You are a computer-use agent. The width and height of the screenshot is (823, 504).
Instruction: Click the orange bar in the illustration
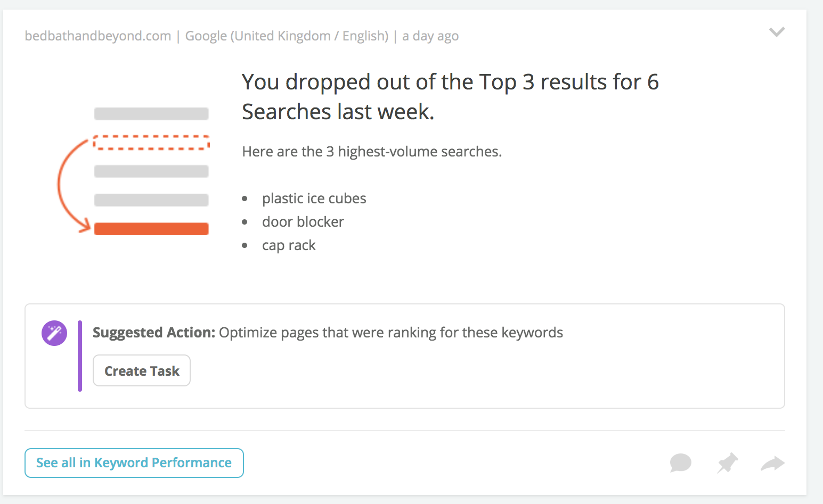(151, 229)
